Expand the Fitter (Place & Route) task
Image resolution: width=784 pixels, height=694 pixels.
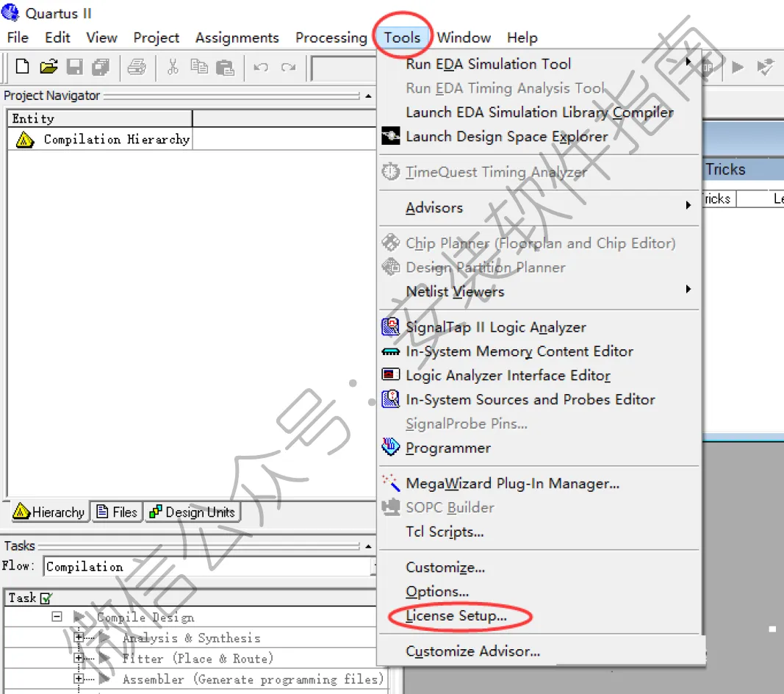(x=79, y=657)
